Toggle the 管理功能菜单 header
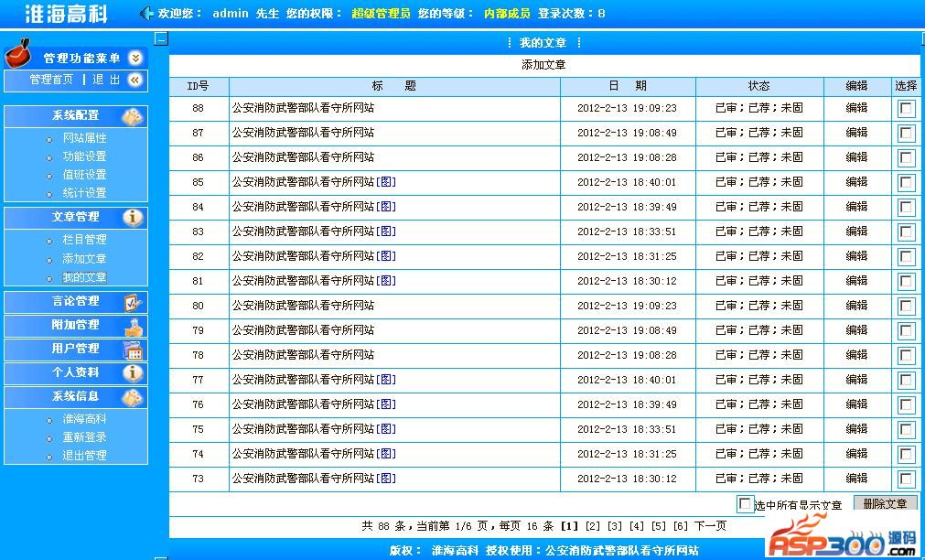This screenshot has height=560, width=925. click(x=81, y=58)
